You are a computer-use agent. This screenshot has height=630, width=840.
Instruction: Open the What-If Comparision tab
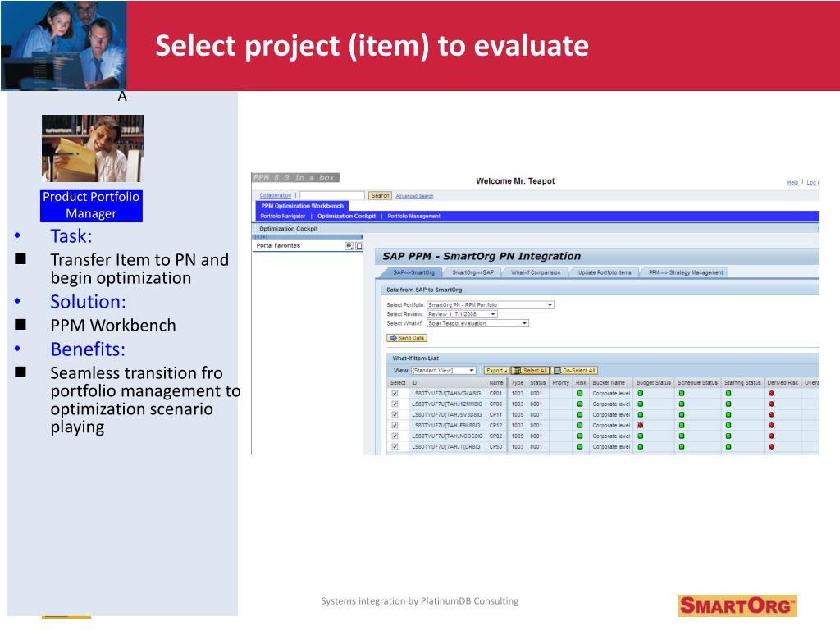pos(536,272)
